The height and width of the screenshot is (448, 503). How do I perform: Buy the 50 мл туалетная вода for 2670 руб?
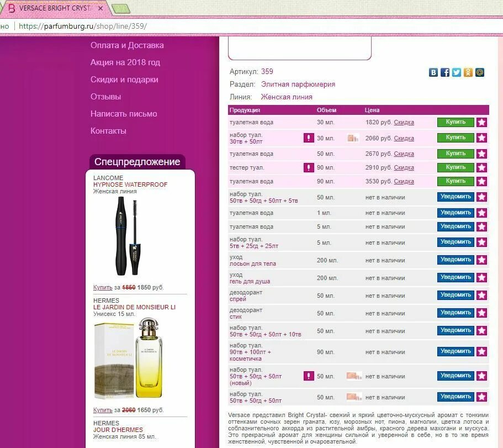point(455,154)
